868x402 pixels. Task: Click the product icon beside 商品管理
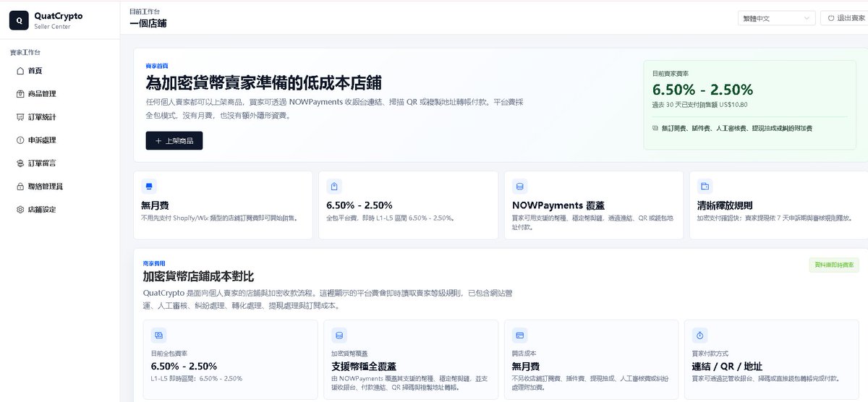tap(20, 93)
